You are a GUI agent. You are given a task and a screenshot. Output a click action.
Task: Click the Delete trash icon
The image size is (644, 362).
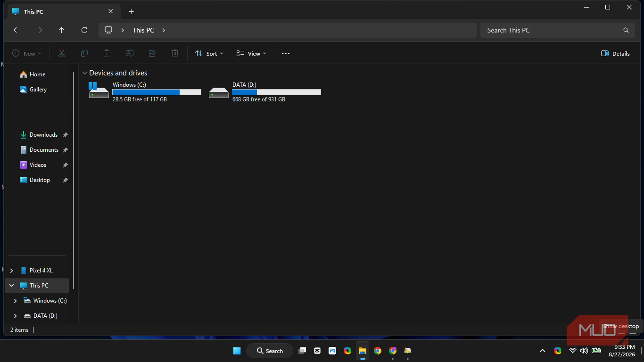tap(175, 54)
